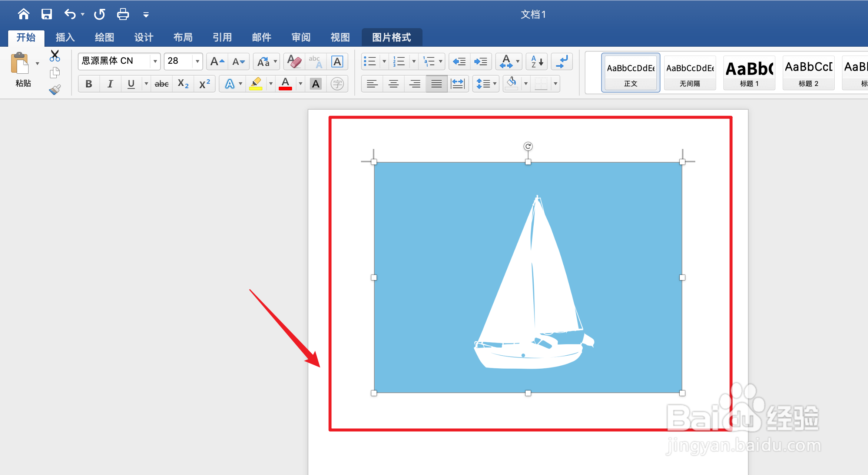Open the 图片格式 tab
The height and width of the screenshot is (475, 868).
tap(391, 37)
